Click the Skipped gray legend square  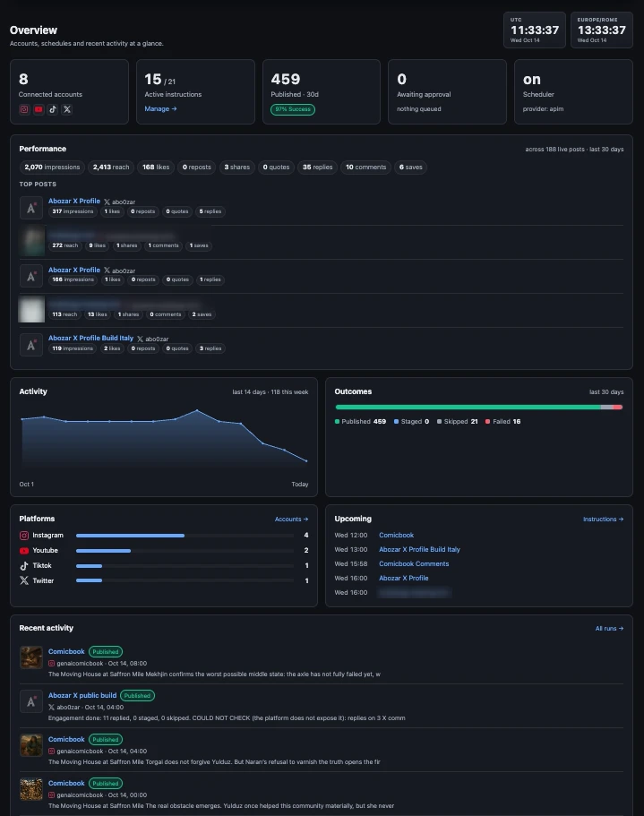coord(439,422)
